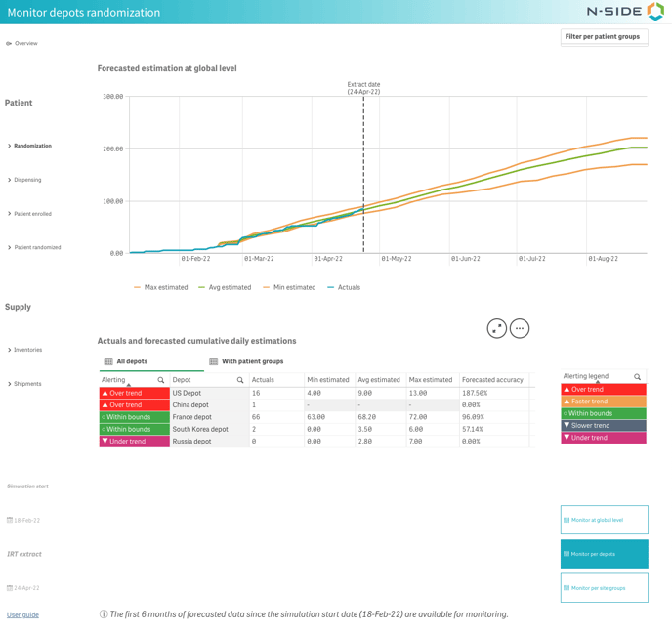This screenshot has width=672, height=634.
Task: Click Monitor at global level button
Action: [x=604, y=520]
